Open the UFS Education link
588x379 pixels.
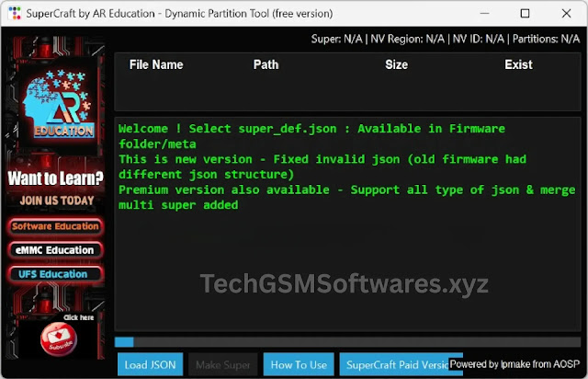pos(55,274)
